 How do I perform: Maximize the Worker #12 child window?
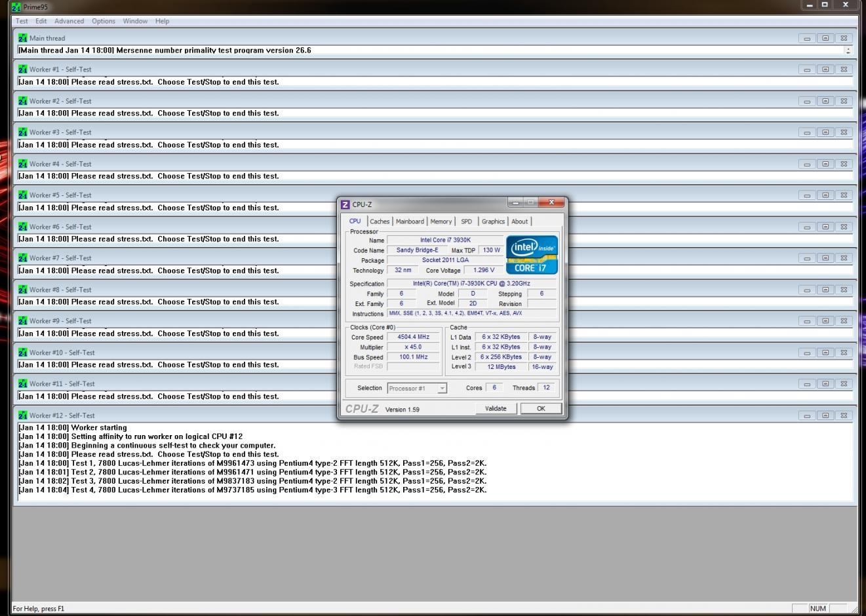(825, 415)
